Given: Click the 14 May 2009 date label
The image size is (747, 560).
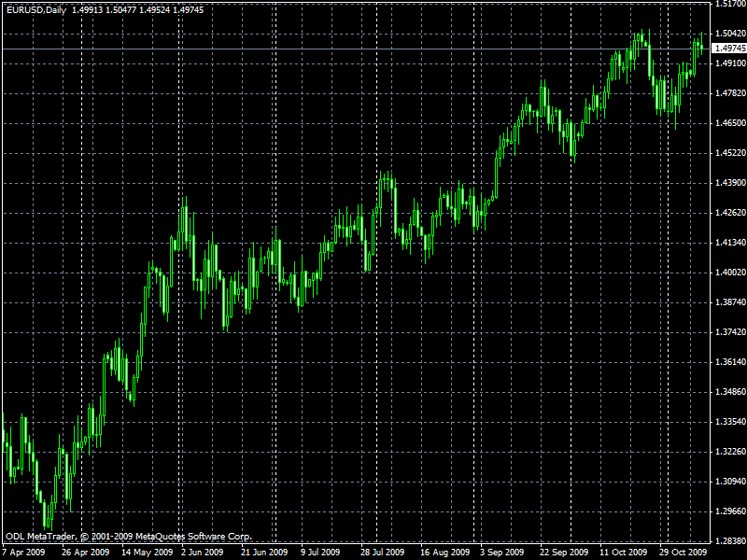Looking at the screenshot, I should point(147,553).
